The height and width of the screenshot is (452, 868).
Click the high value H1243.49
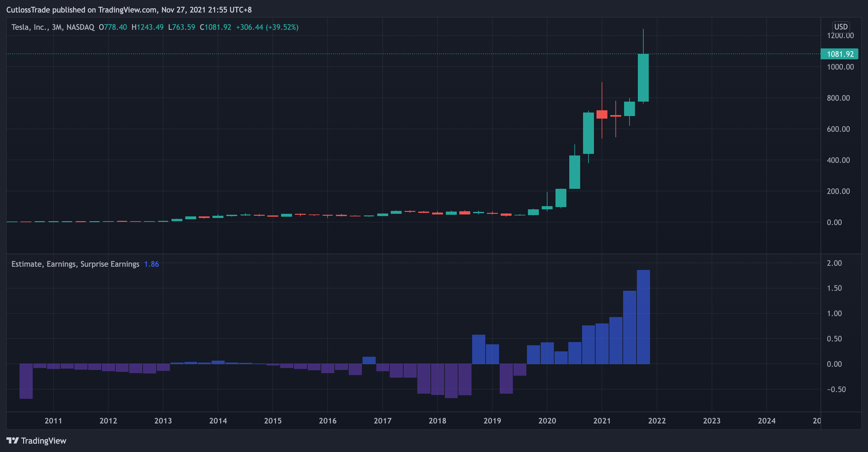click(x=147, y=27)
